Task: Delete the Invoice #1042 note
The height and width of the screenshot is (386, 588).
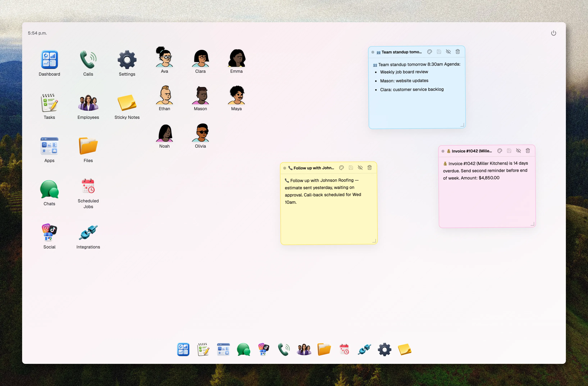Action: point(528,151)
